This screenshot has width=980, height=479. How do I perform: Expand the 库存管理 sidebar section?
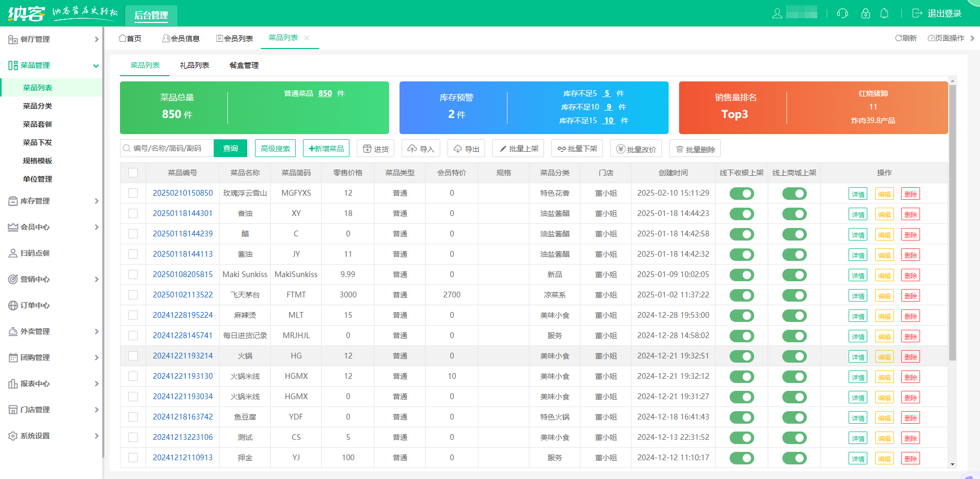[x=37, y=201]
